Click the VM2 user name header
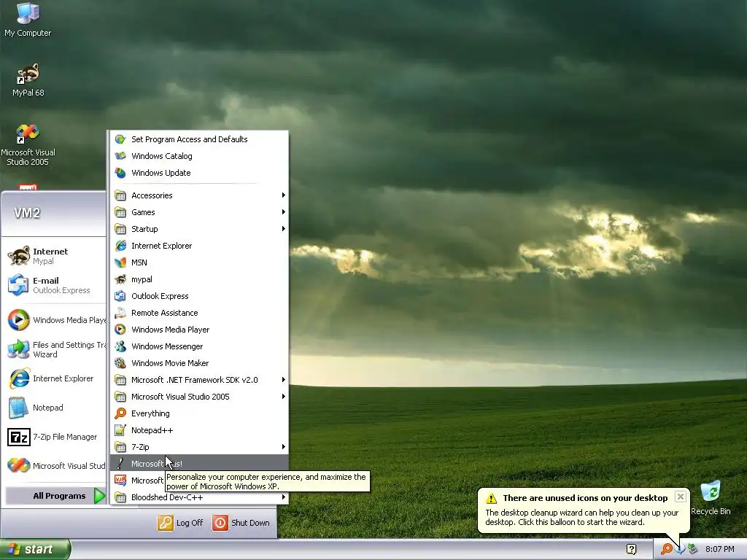This screenshot has width=747, height=560. point(27,213)
